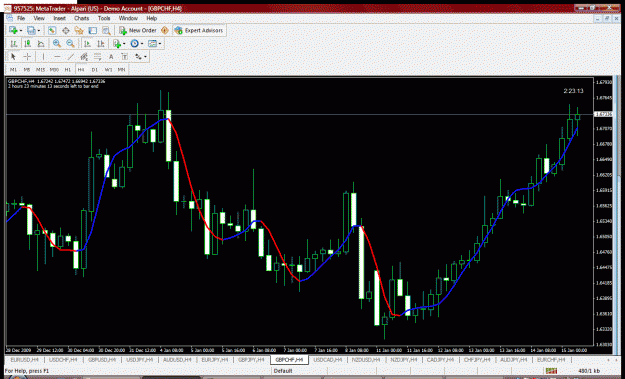Open the Insert menu
This screenshot has height=379, width=625.
point(59,18)
